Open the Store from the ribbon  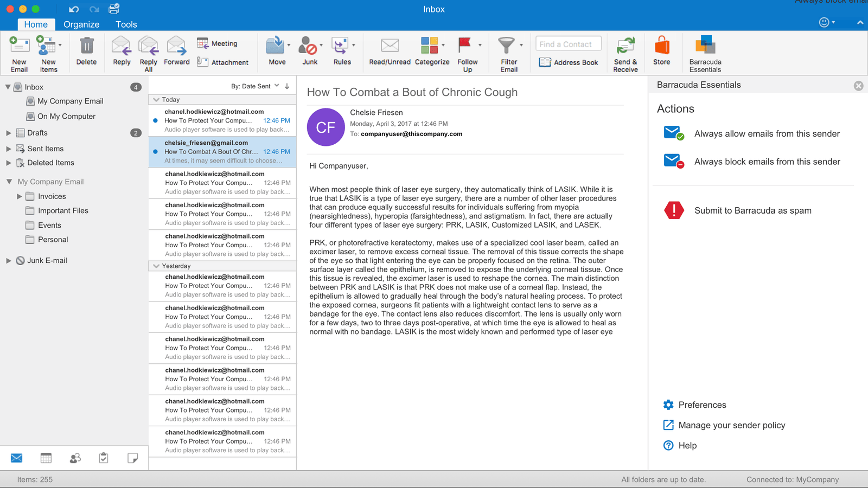point(661,46)
